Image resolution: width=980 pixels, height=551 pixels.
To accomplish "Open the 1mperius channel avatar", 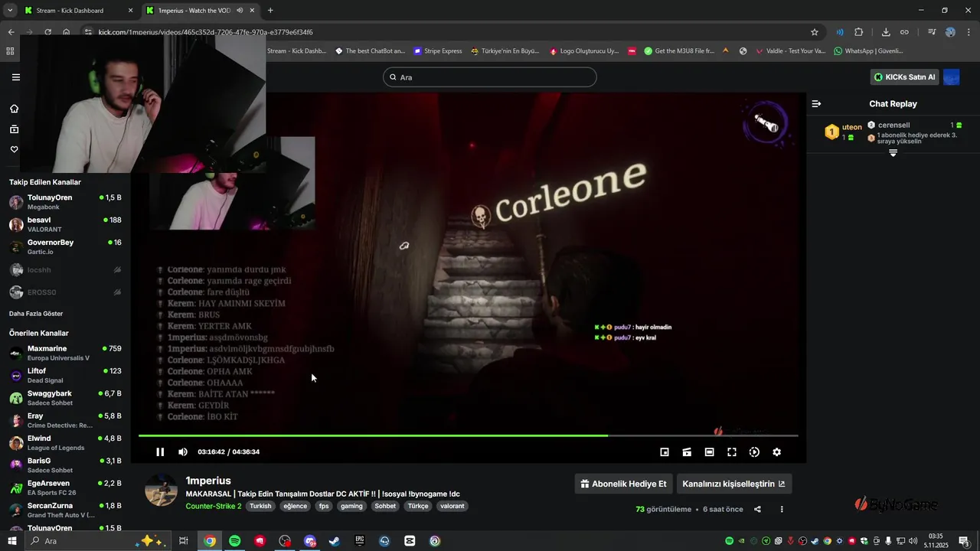I will click(162, 490).
